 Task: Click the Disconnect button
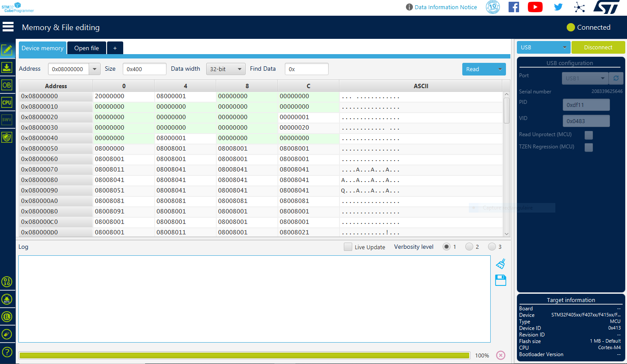coord(598,47)
